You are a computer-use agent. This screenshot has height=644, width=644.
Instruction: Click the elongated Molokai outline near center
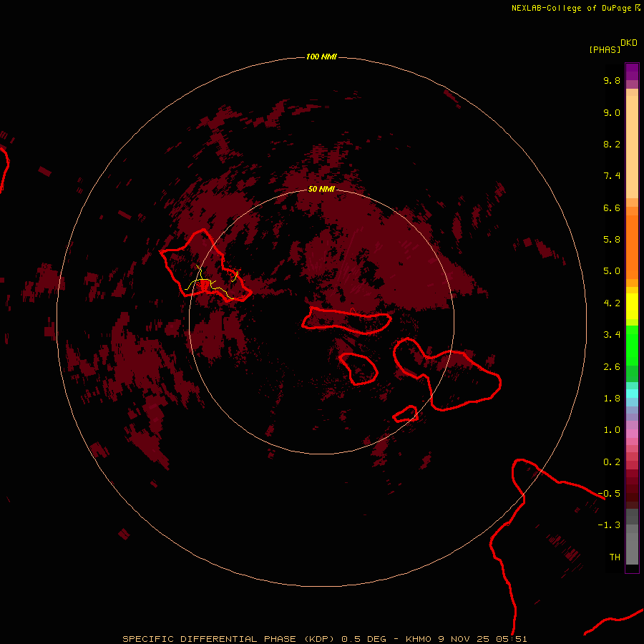point(346,320)
